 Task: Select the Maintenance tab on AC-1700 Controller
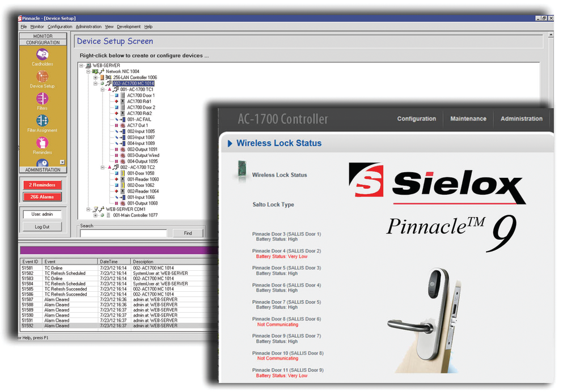pyautogui.click(x=468, y=118)
